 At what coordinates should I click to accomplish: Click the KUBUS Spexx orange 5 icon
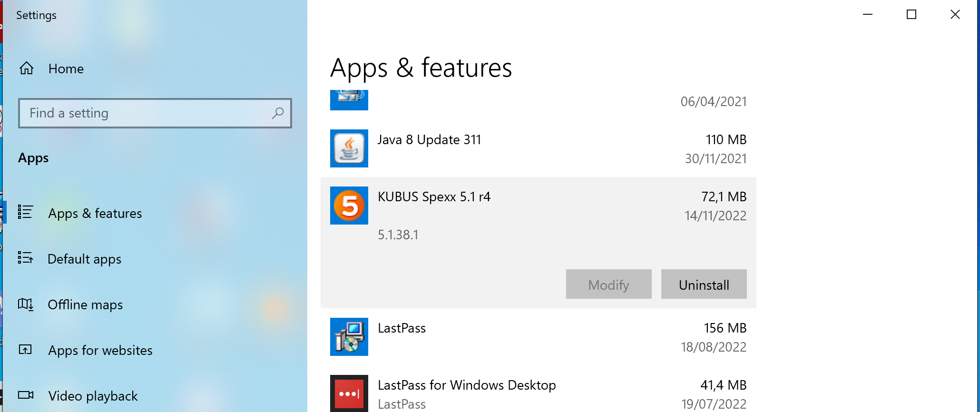(349, 206)
